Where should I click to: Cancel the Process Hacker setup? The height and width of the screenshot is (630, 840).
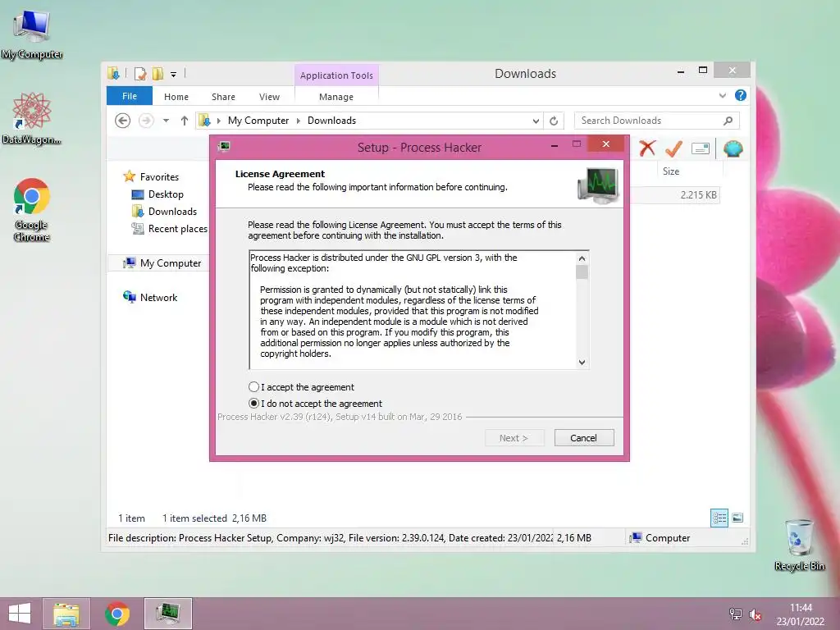click(x=584, y=438)
